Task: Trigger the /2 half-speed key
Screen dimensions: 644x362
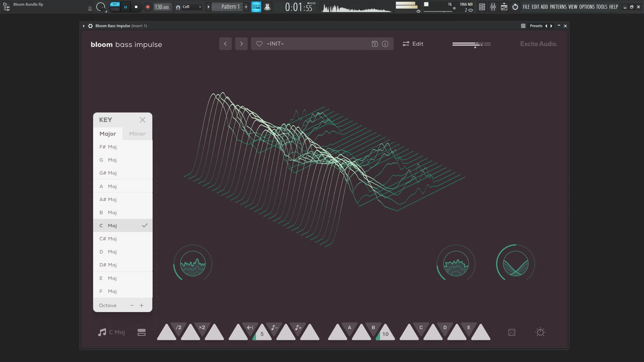Action: [x=179, y=327]
